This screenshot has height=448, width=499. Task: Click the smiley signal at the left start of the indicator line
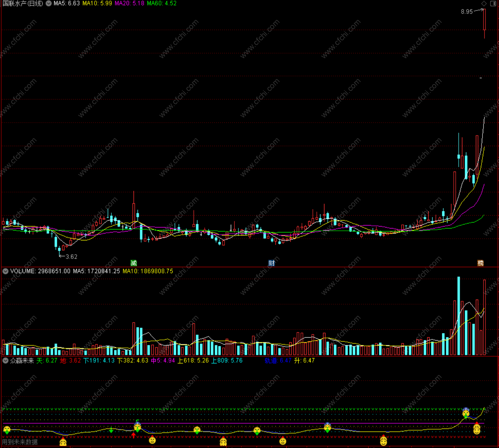[x=7, y=430]
